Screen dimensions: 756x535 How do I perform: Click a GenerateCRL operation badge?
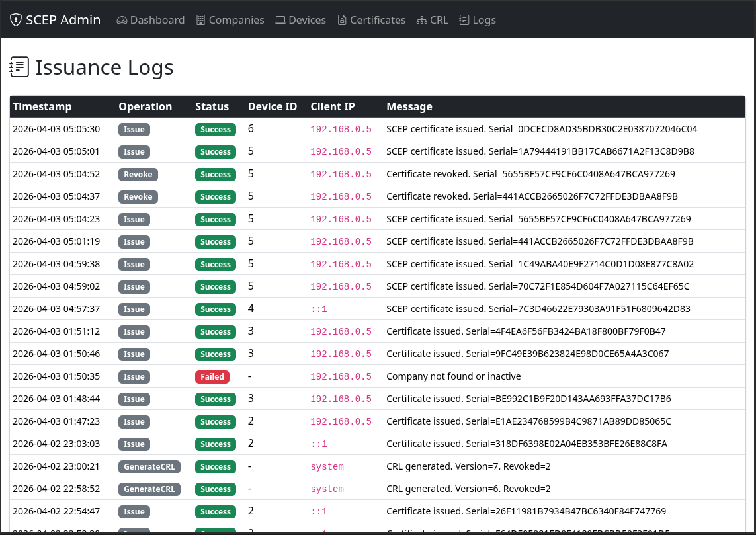coord(149,466)
